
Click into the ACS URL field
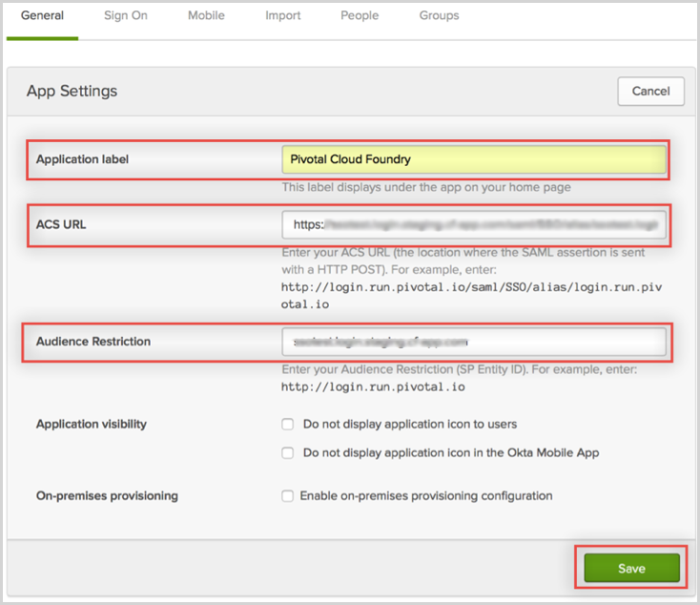tap(473, 225)
